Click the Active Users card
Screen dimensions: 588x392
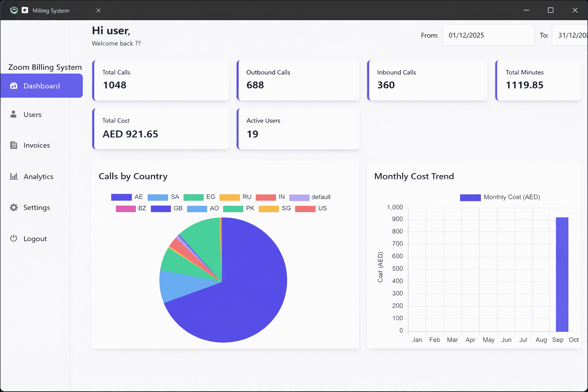[x=298, y=129]
